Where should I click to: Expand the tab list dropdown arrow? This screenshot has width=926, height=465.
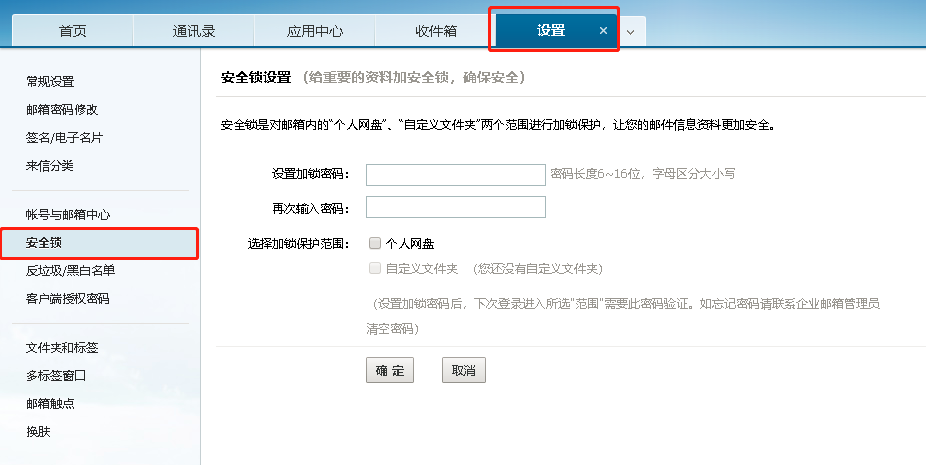(631, 32)
